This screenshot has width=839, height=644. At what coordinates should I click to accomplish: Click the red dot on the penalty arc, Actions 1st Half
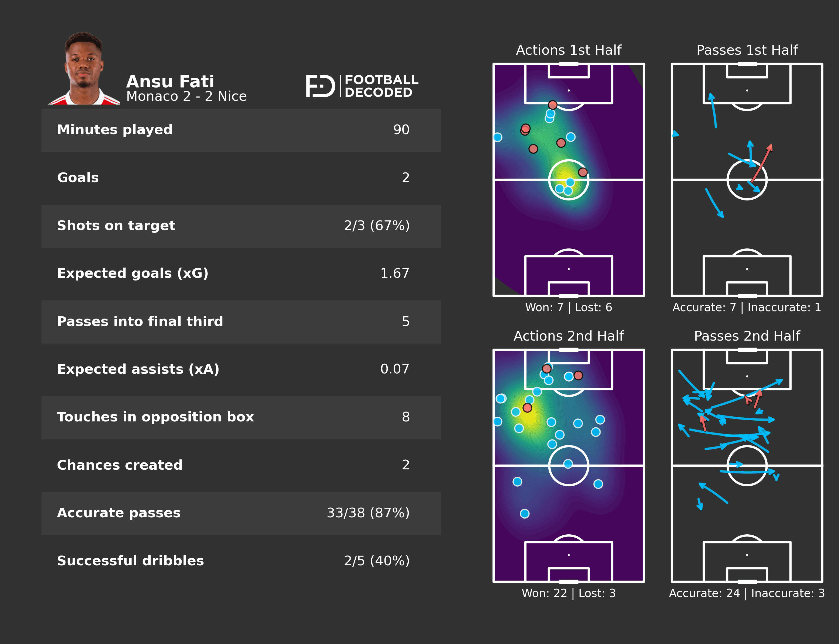click(x=552, y=105)
